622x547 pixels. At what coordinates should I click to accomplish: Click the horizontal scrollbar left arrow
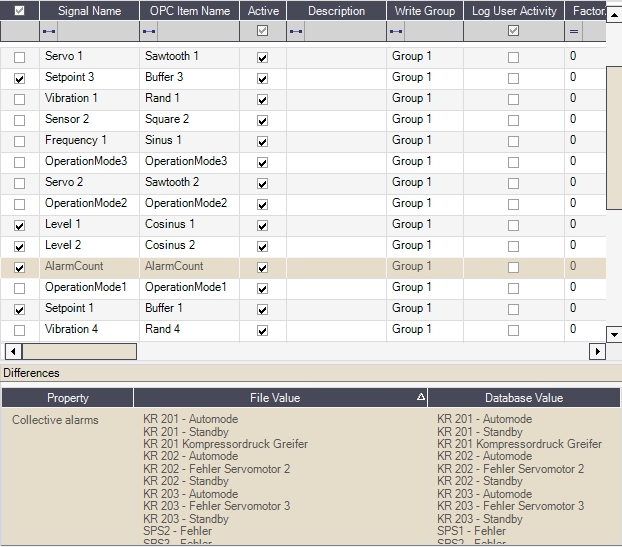tap(13, 352)
